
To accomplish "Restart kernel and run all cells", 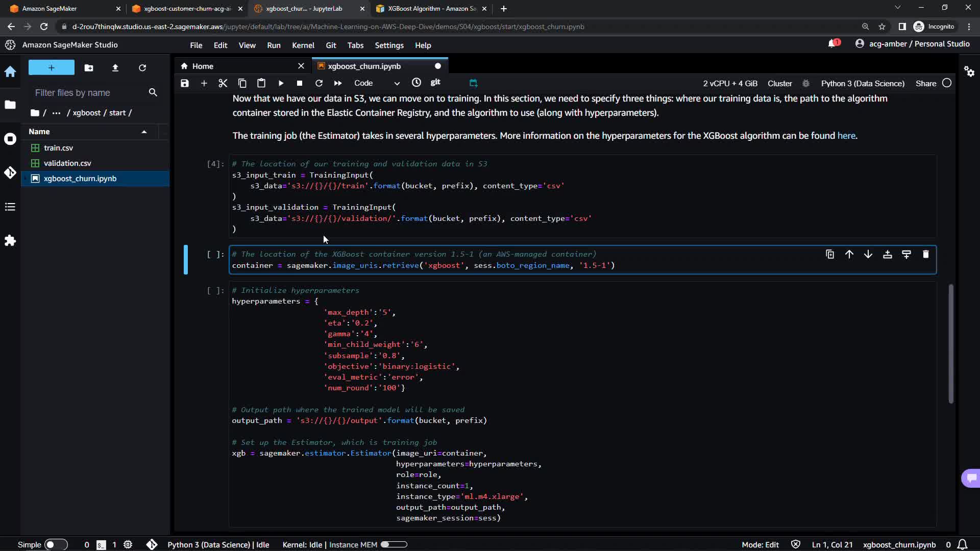I will pos(338,83).
